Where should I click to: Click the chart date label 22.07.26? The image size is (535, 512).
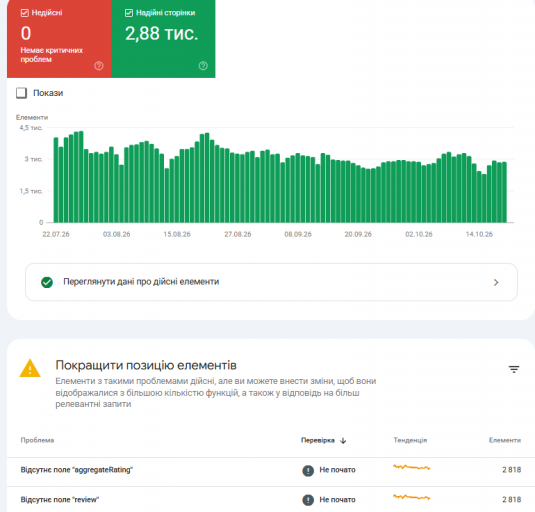pos(56,234)
